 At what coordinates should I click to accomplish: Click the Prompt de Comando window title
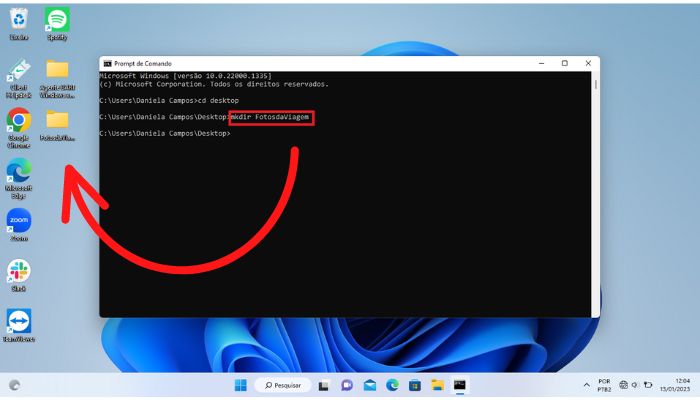click(143, 63)
